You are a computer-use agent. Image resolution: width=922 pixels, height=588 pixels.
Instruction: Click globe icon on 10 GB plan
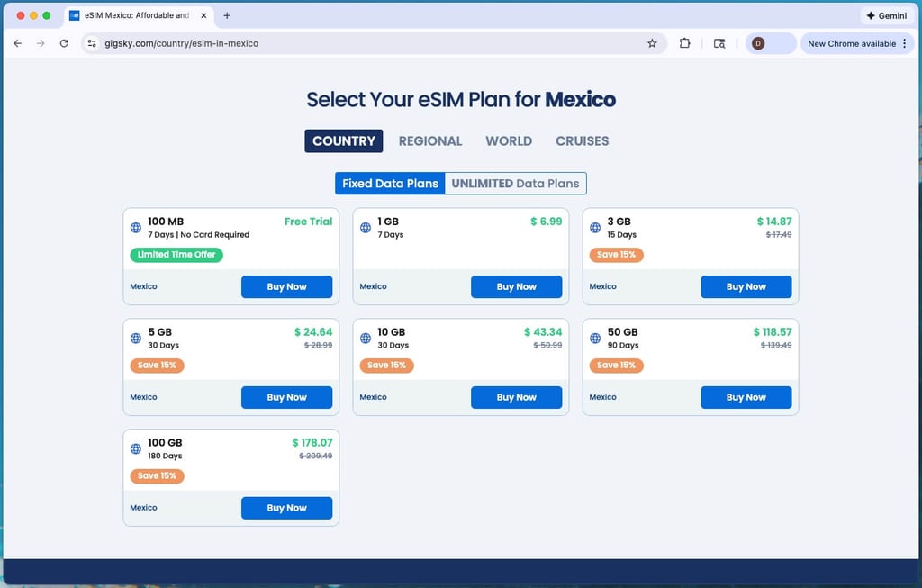click(366, 338)
